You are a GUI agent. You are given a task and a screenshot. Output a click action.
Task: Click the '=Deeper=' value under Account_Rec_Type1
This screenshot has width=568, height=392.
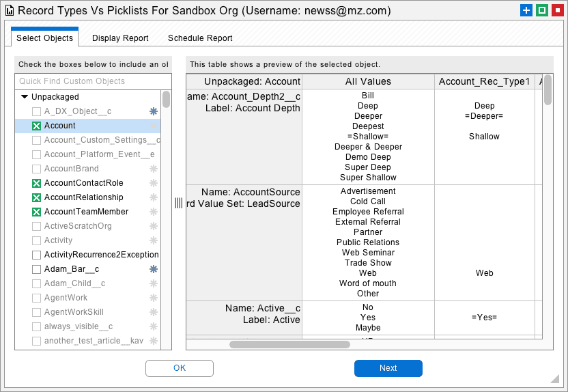(x=484, y=116)
